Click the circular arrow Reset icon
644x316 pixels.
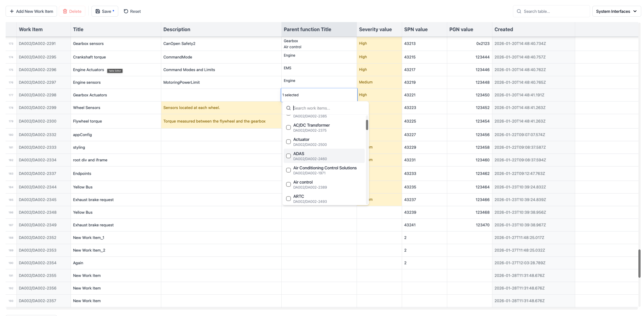point(126,11)
